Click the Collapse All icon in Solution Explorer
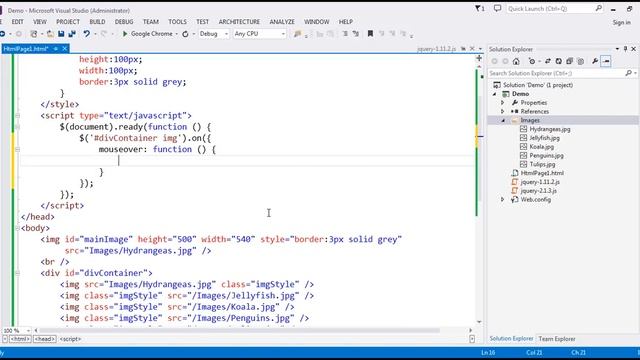 tap(569, 61)
